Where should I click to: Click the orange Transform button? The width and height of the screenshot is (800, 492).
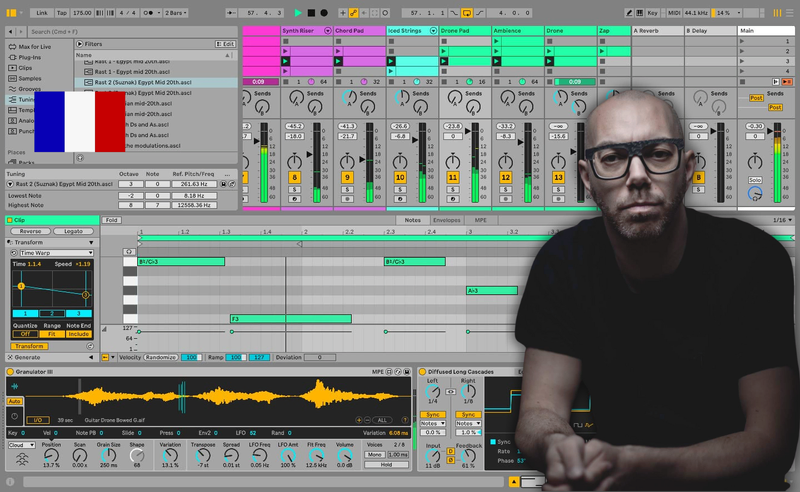pyautogui.click(x=29, y=346)
